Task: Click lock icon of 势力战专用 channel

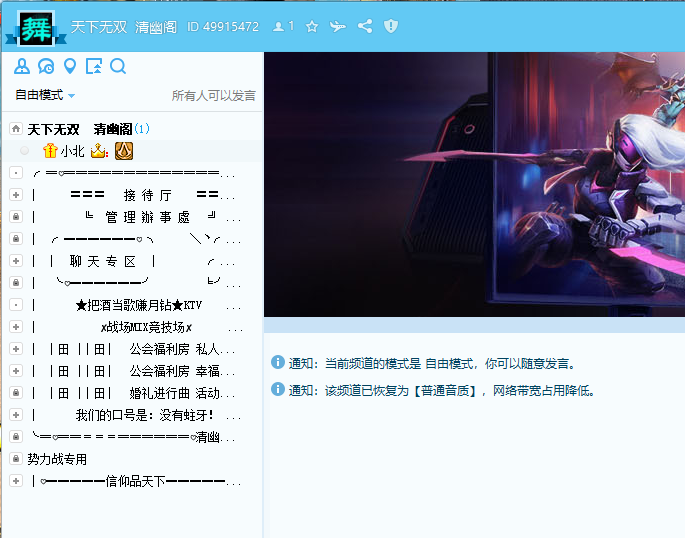Action: 16,459
